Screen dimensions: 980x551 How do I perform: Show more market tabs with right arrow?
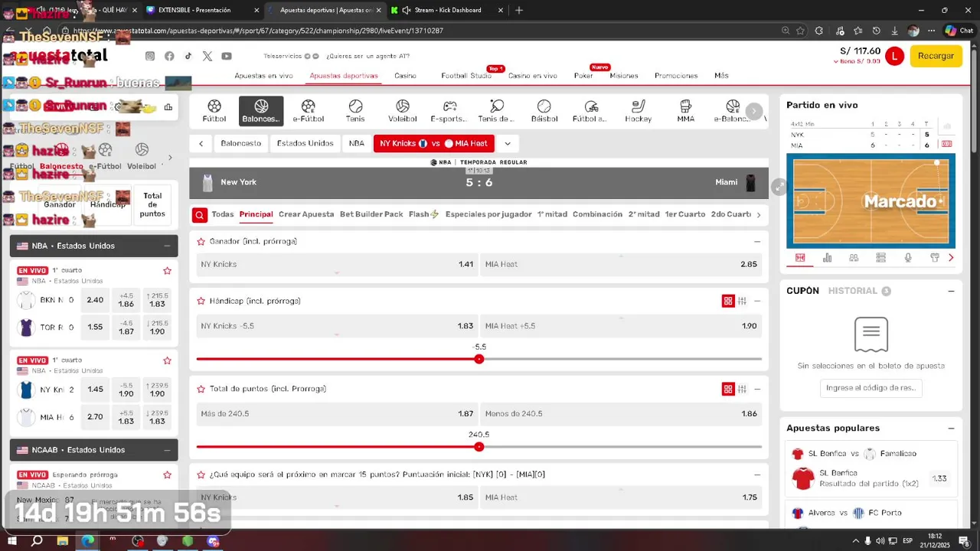tap(759, 215)
